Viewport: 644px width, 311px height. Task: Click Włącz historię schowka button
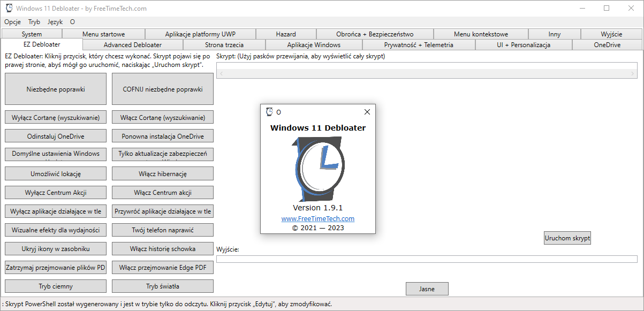[x=163, y=248]
